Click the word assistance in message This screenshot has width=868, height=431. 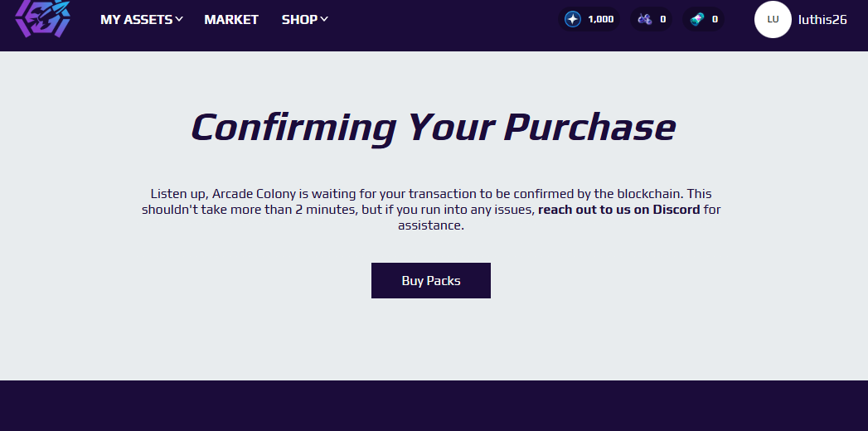point(430,225)
